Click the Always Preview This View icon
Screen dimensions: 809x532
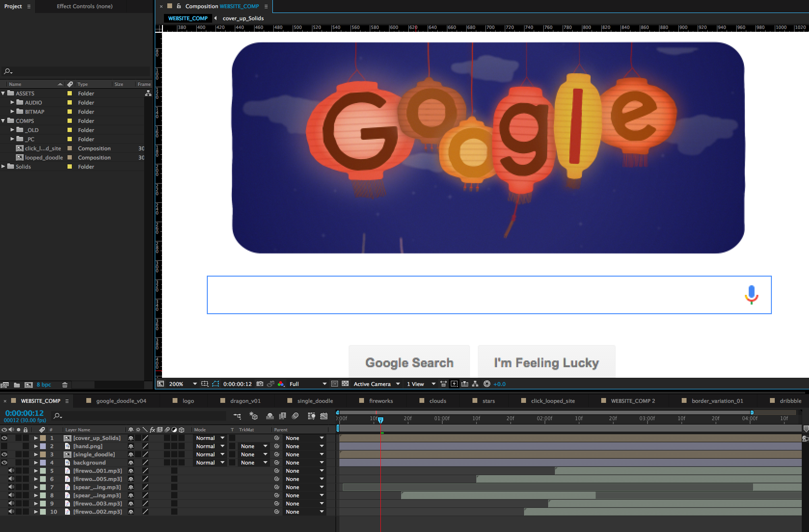pos(161,384)
